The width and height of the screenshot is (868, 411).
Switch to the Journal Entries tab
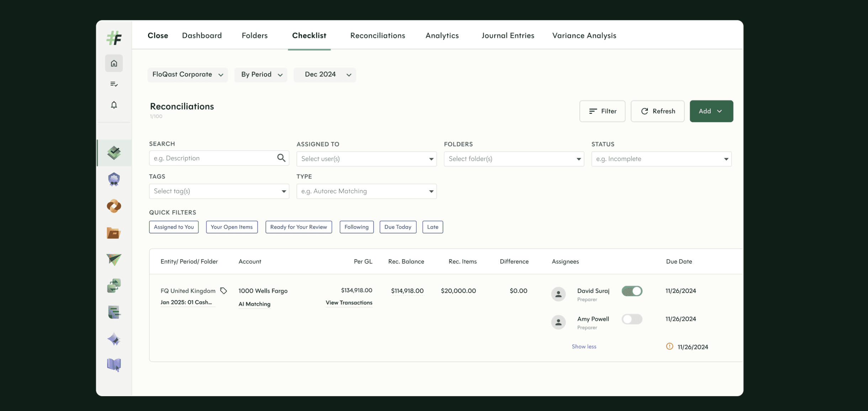click(x=508, y=36)
